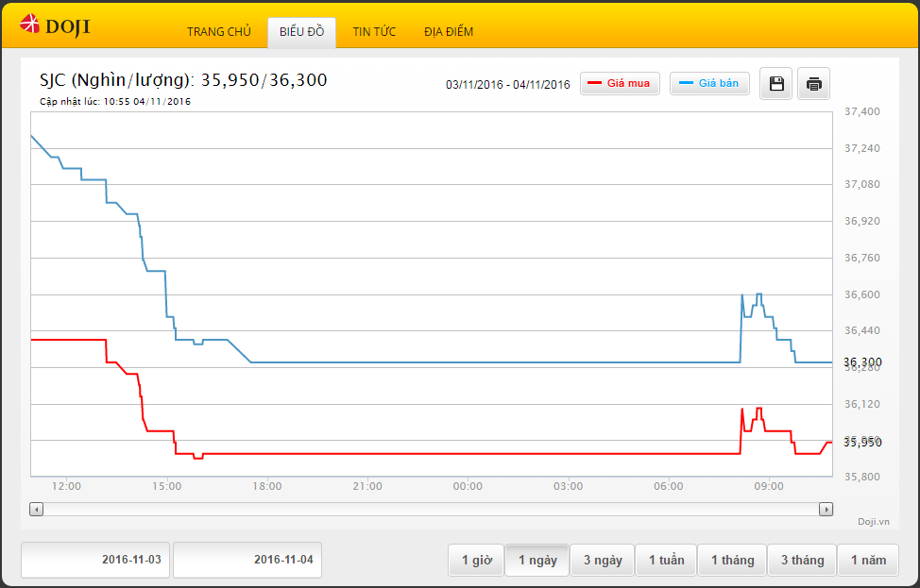920x588 pixels.
Task: Set range to 1 giờ
Action: (x=476, y=561)
